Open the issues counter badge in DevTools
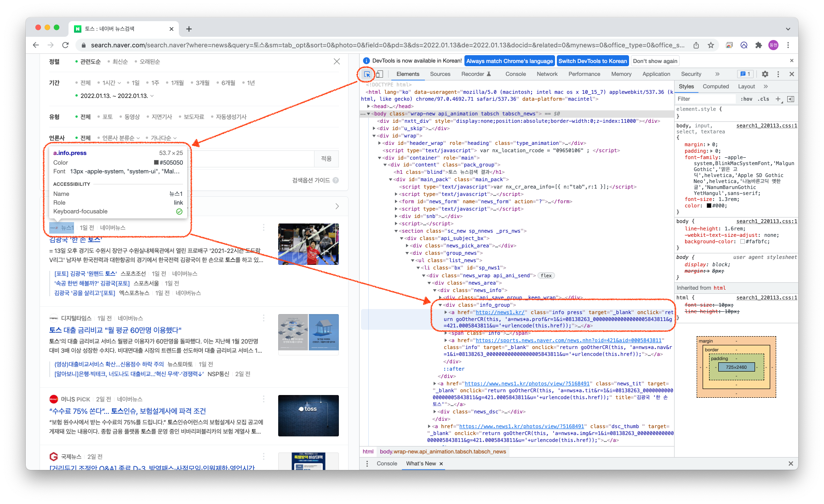Screen dimensions: 824x504 click(745, 74)
